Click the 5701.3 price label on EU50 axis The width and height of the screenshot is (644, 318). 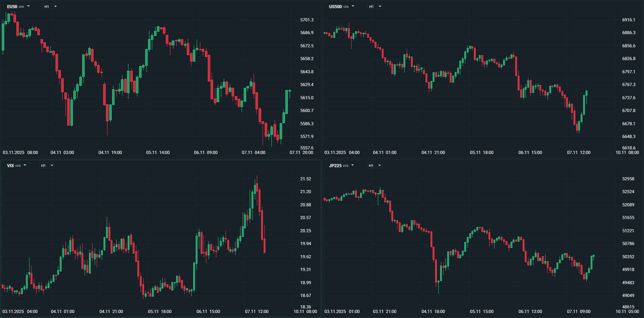pyautogui.click(x=307, y=20)
